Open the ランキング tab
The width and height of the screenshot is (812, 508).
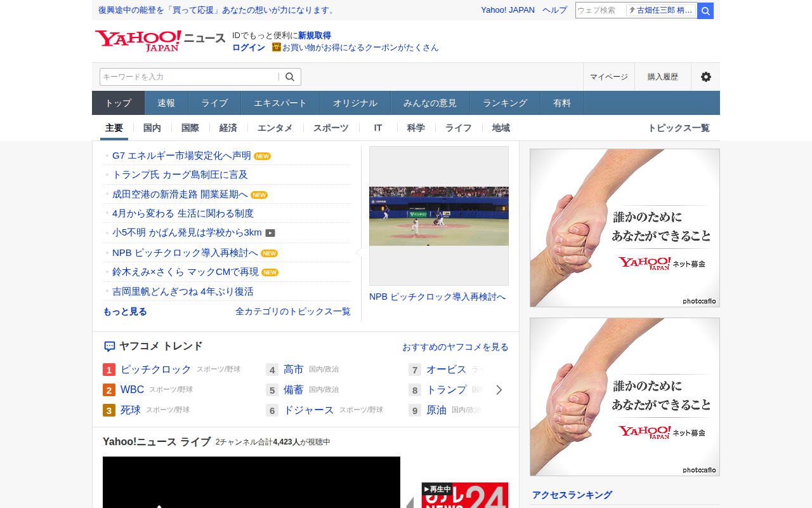(505, 103)
